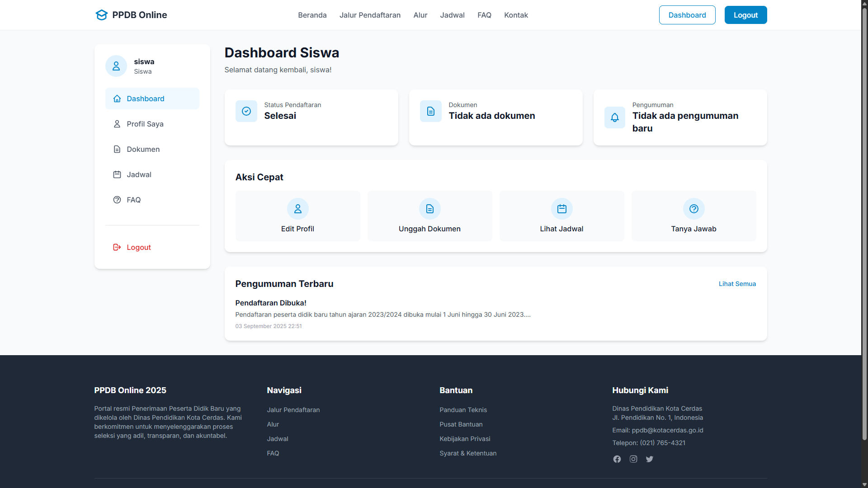Click the siswa profile avatar in sidebar
The height and width of the screenshot is (488, 868).
click(x=116, y=66)
